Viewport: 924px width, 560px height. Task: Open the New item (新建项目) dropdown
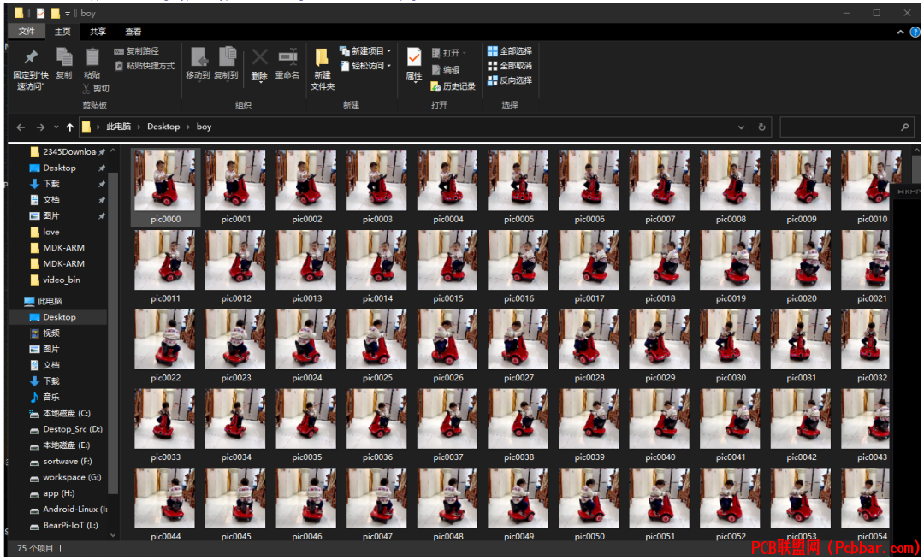(365, 51)
